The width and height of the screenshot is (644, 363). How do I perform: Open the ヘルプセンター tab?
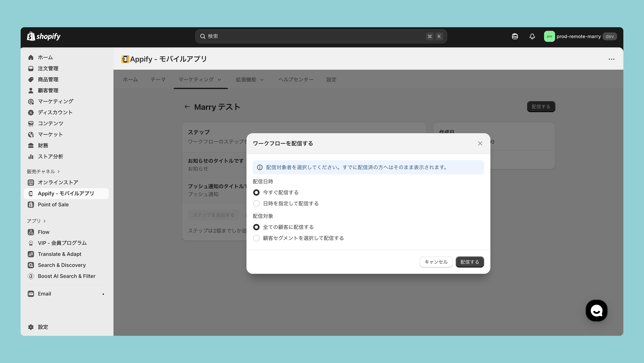tap(296, 80)
